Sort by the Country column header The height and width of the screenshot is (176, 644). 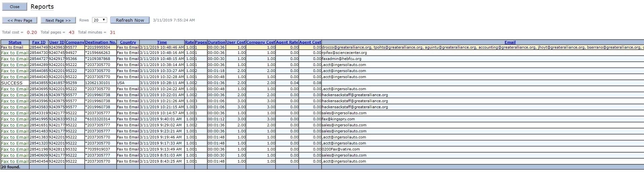click(128, 42)
